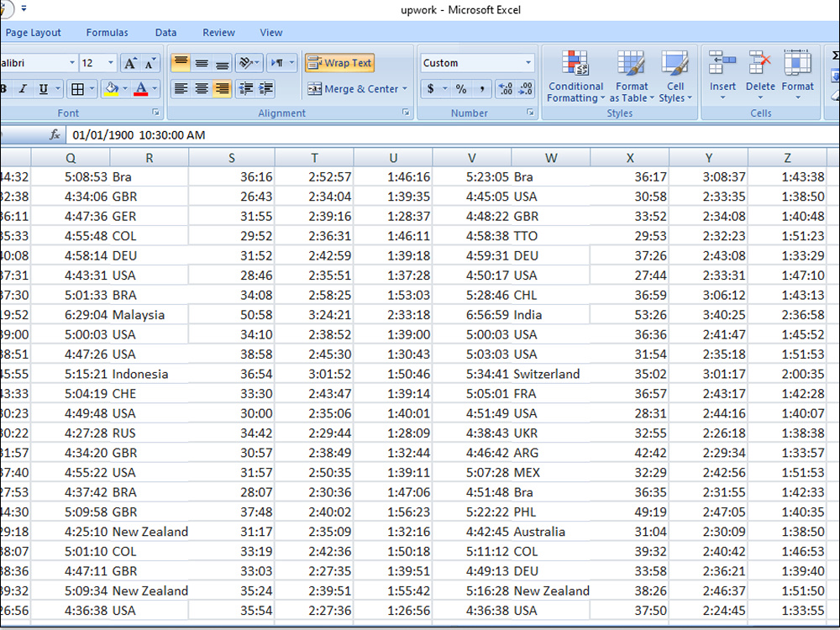Screen dimensions: 840x630
Task: Click the Insert cells icon
Action: click(x=722, y=63)
